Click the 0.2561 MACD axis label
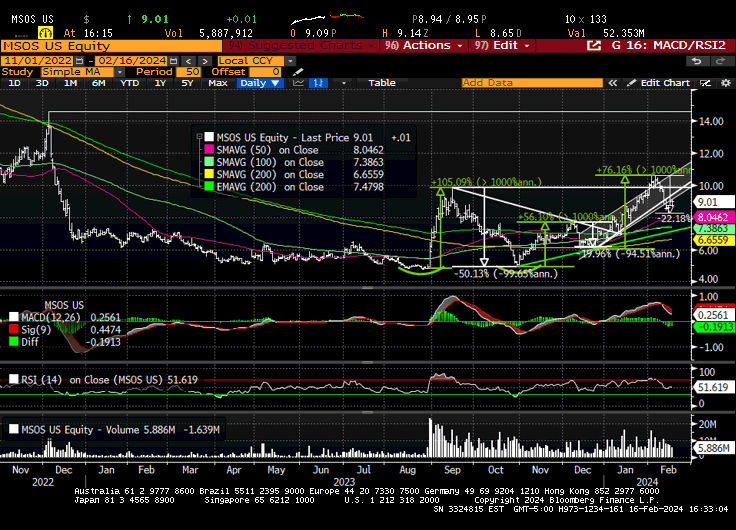This screenshot has width=736, height=530. coord(713,315)
